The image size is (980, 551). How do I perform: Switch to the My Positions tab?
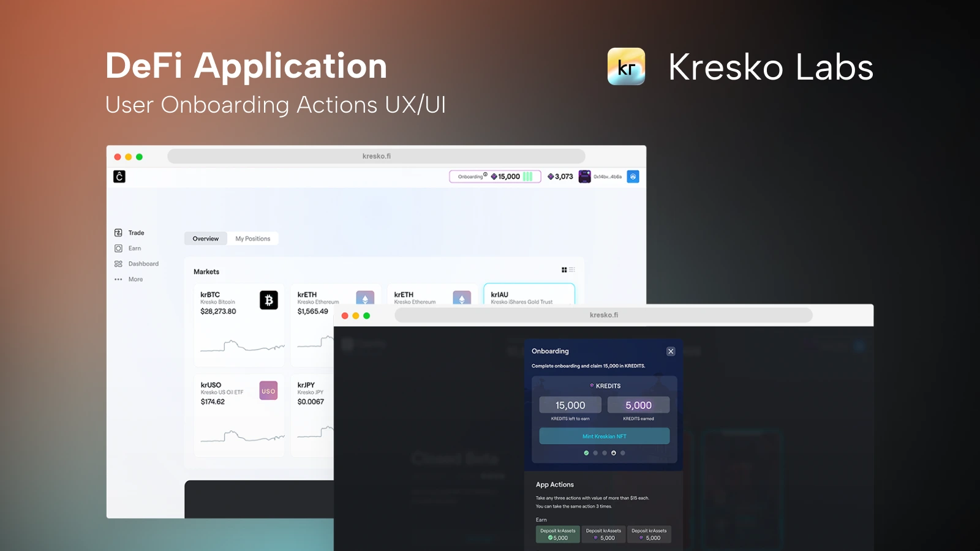252,239
